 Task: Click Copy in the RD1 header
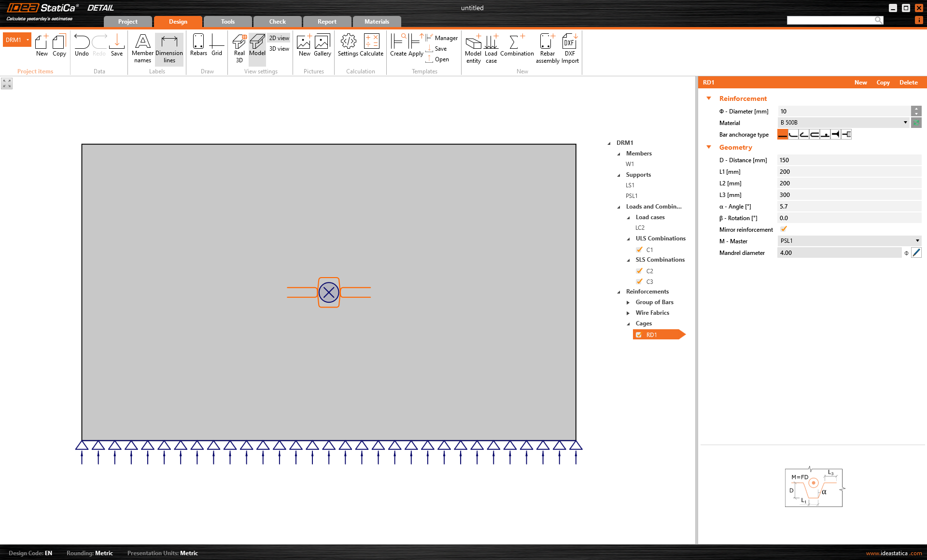(x=883, y=83)
